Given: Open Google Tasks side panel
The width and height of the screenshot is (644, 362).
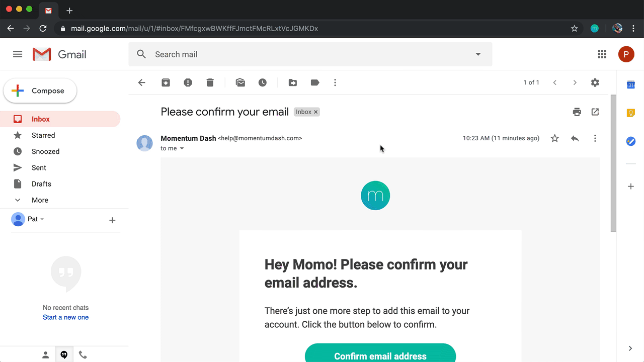Looking at the screenshot, I should pos(630,141).
